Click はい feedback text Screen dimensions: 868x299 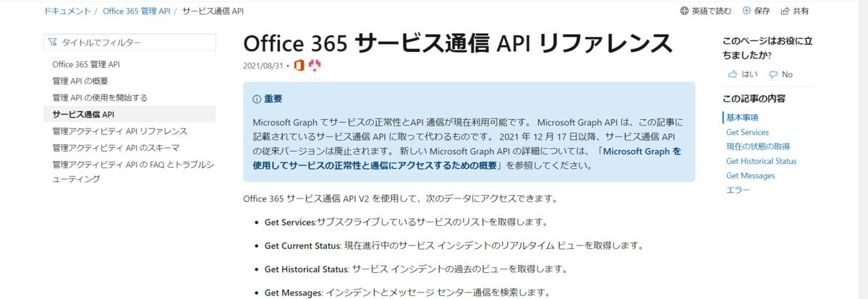(750, 74)
